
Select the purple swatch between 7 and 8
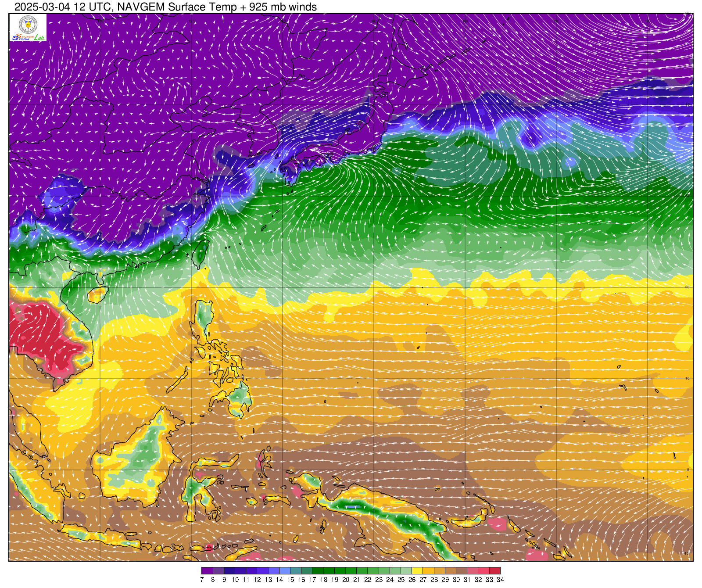tap(207, 570)
